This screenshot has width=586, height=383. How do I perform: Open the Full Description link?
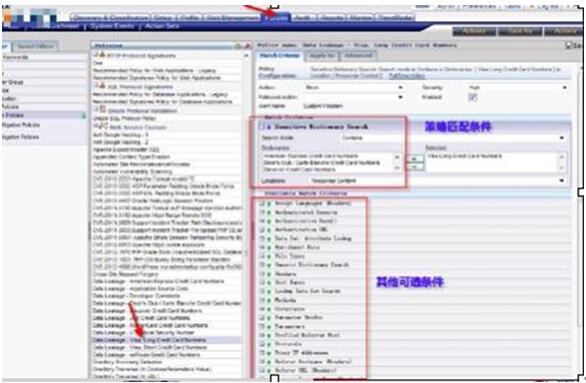407,76
